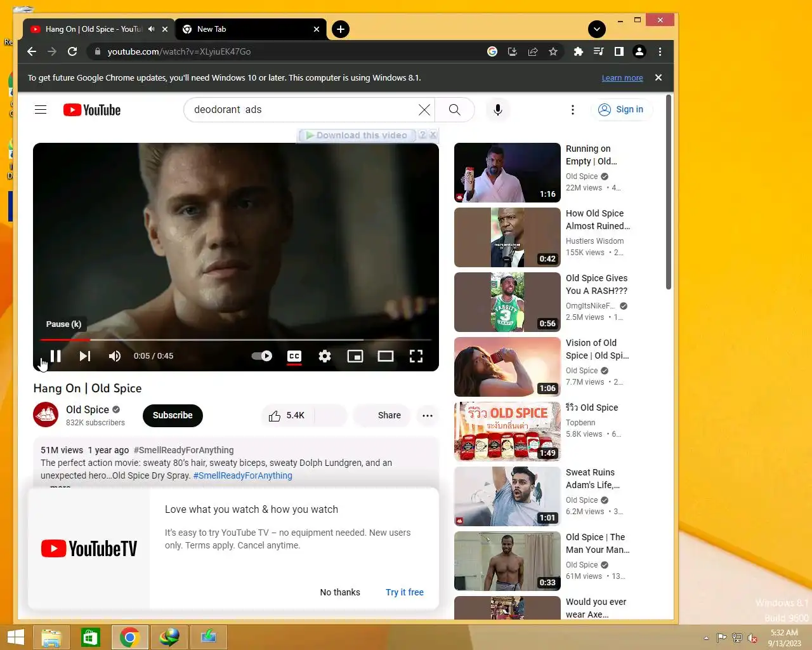Image resolution: width=812 pixels, height=650 pixels.
Task: Reload the current page
Action: pos(72,51)
